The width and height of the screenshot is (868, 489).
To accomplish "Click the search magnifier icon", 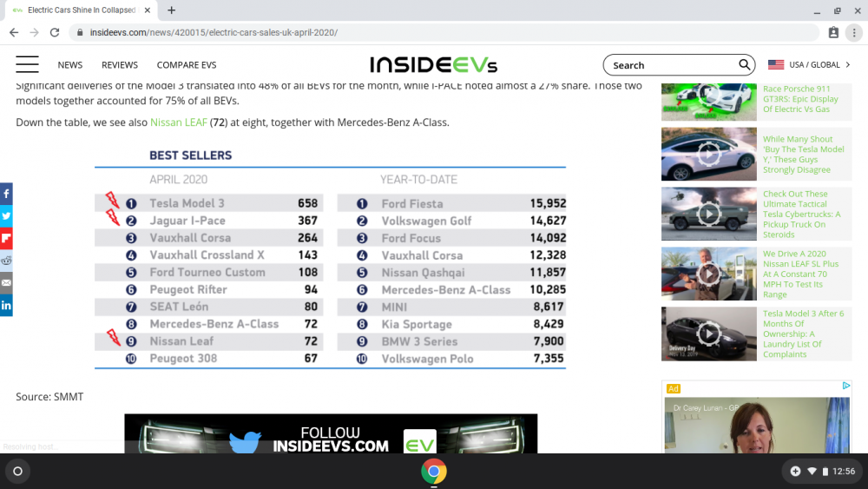I will click(745, 65).
